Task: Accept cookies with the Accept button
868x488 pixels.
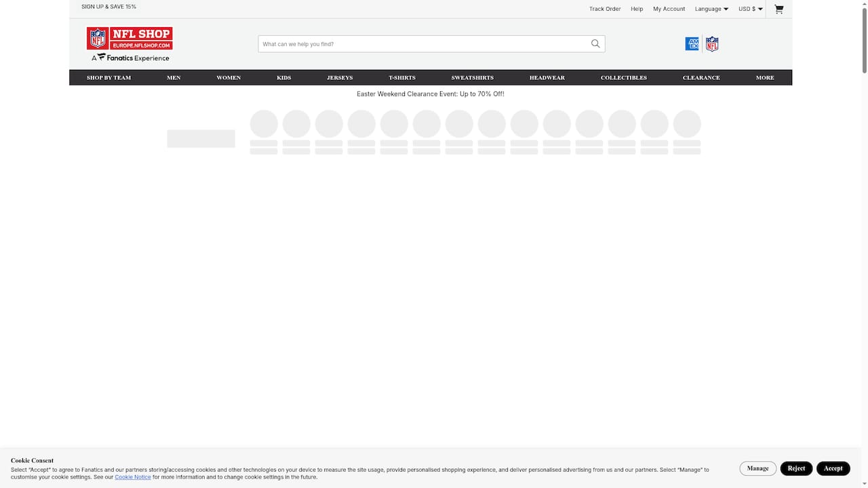Action: pos(833,468)
